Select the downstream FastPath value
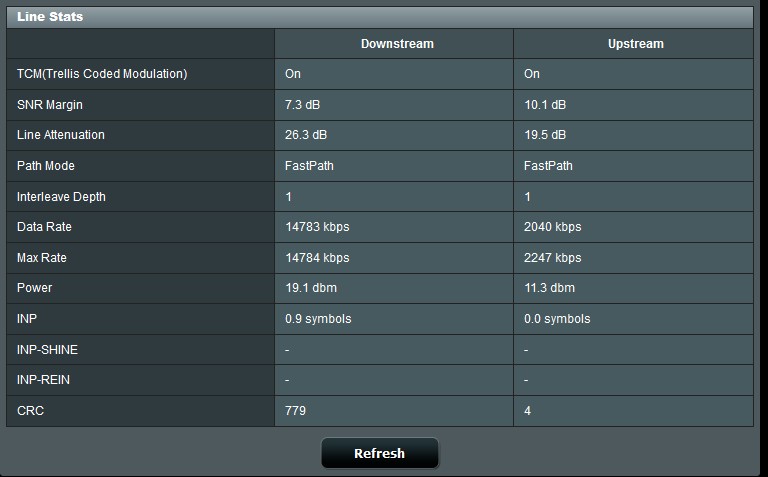The height and width of the screenshot is (477, 768). click(309, 166)
